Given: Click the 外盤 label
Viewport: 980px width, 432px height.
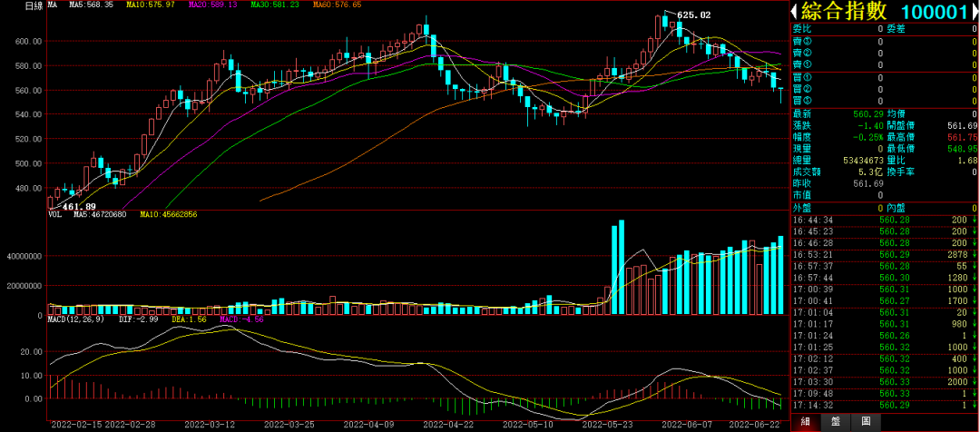Looking at the screenshot, I should 802,208.
